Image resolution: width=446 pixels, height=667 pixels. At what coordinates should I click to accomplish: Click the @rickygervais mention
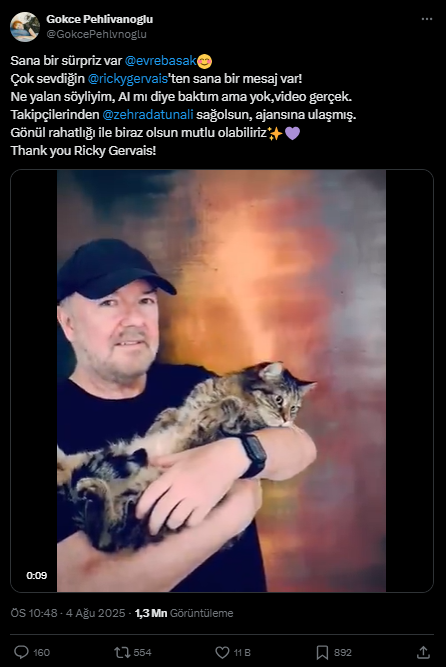[x=128, y=79]
